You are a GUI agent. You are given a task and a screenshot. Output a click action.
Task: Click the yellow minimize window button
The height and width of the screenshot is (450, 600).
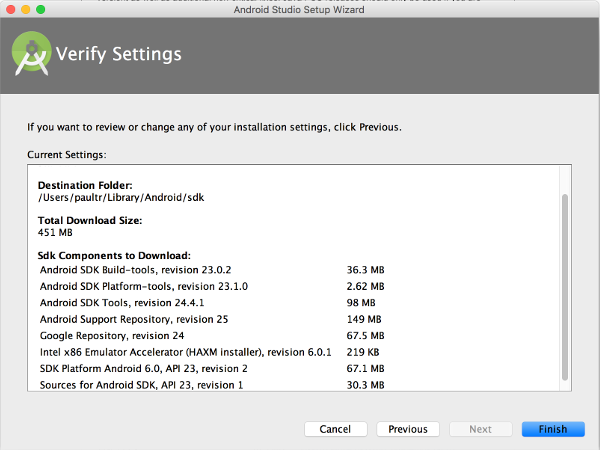click(x=26, y=10)
